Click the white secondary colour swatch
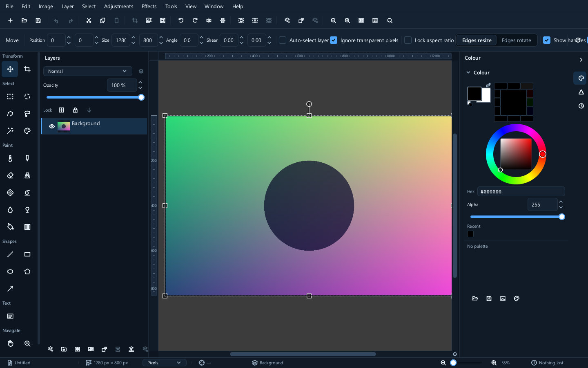 (486, 95)
